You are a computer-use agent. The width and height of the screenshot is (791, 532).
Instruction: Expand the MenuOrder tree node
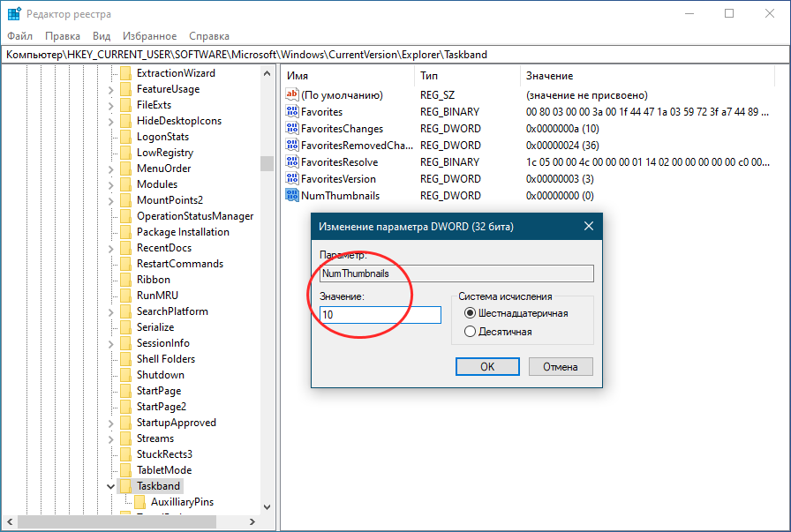pos(111,169)
